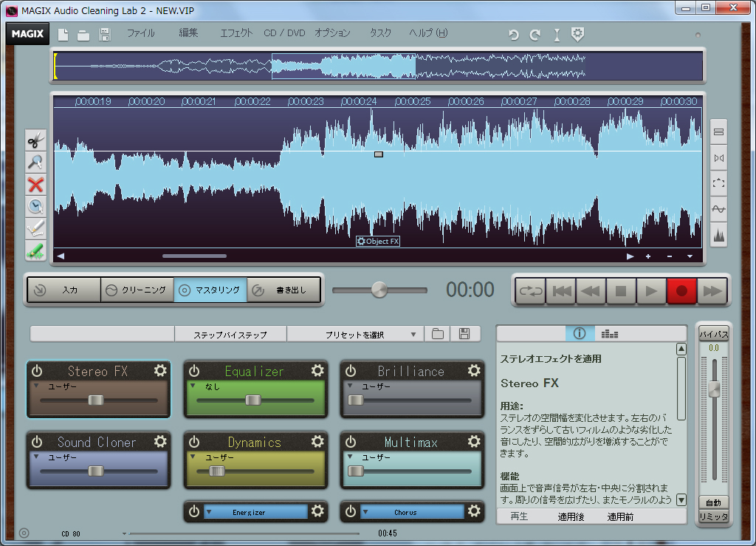Click the red record button
The image size is (756, 546).
[x=681, y=291]
